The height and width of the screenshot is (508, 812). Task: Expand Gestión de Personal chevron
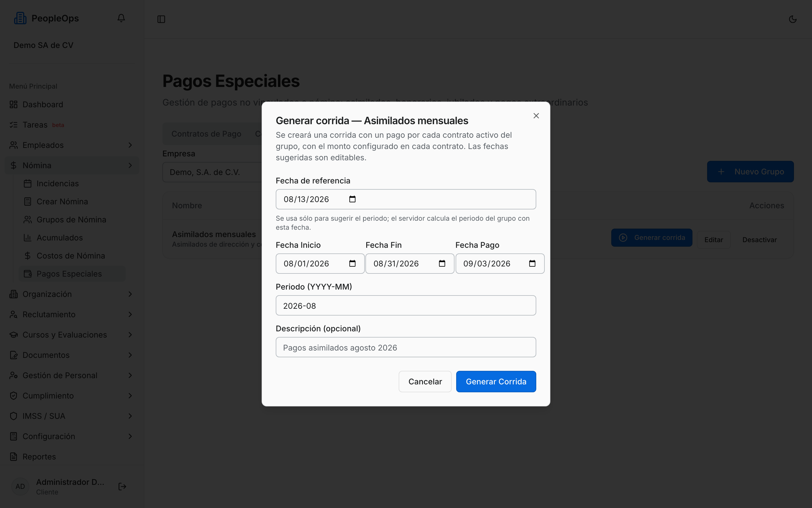pos(130,376)
